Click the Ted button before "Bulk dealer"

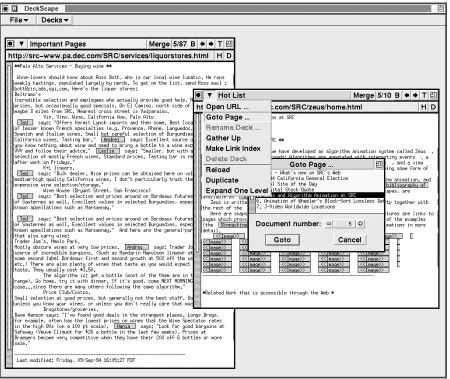25,173
